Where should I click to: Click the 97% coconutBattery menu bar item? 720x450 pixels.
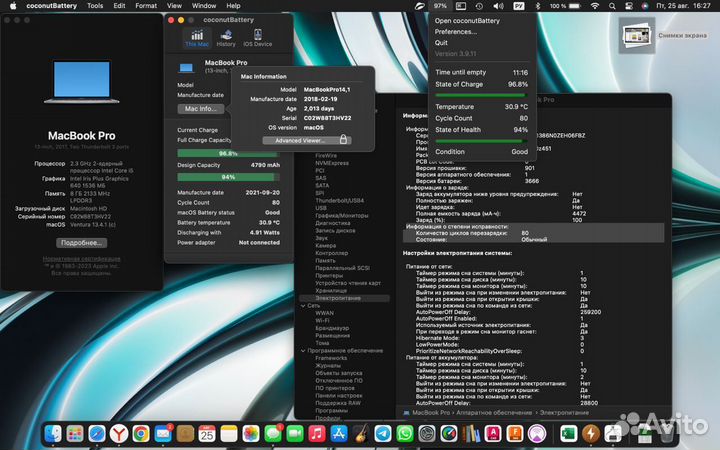(x=440, y=6)
